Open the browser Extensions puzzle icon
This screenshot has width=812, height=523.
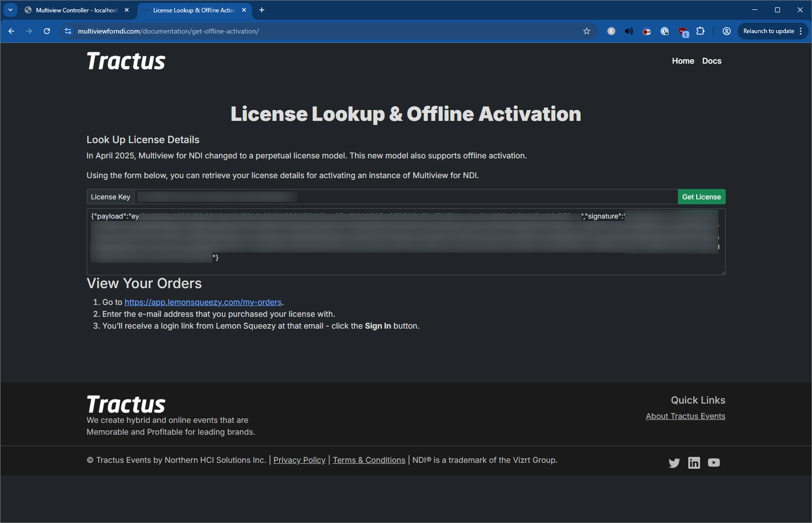pos(700,31)
